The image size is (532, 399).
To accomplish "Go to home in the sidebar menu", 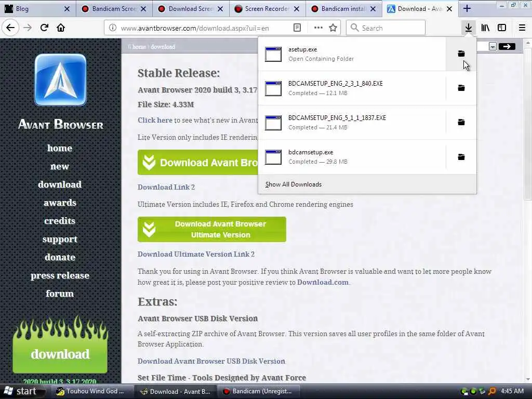I will (x=60, y=148).
